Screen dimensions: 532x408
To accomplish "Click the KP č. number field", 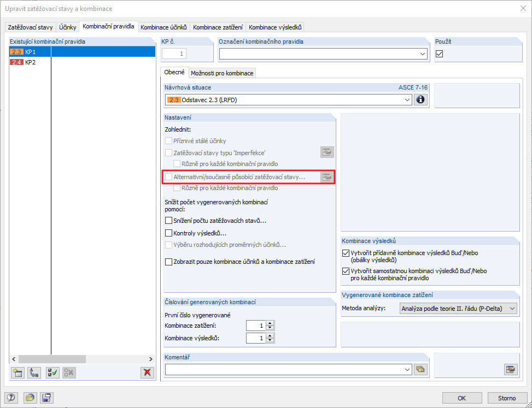I will [x=174, y=54].
